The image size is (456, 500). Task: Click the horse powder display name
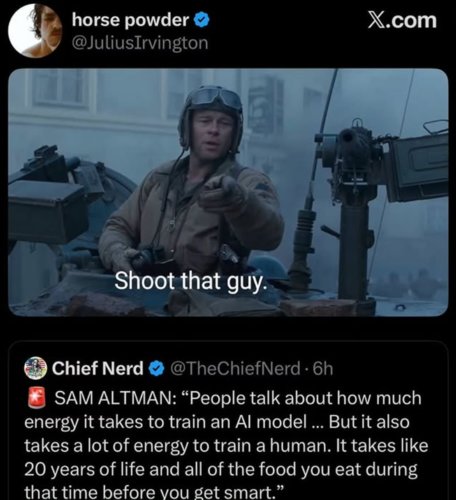130,20
